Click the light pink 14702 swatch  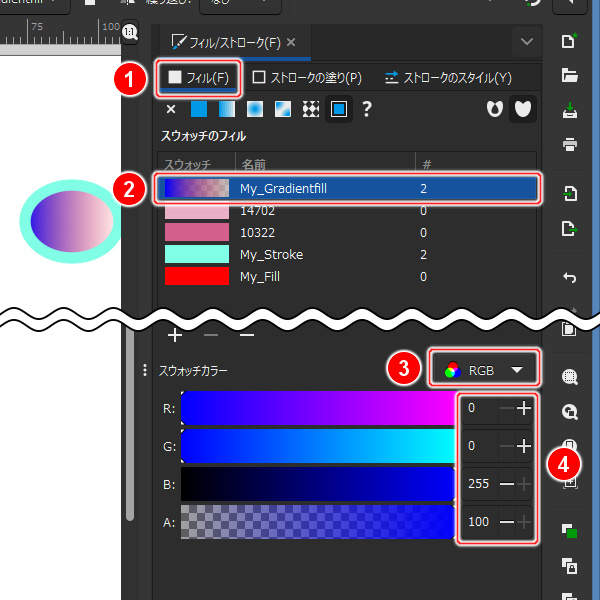point(197,211)
